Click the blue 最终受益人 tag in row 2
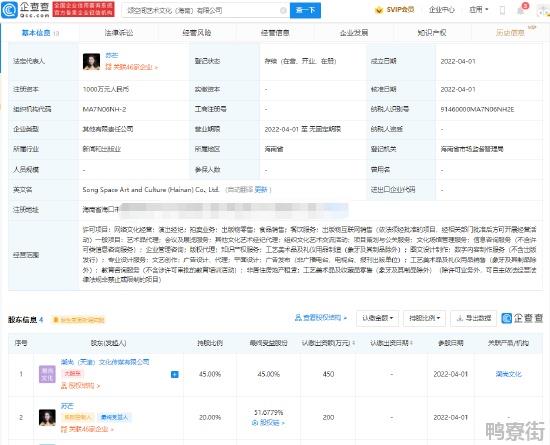This screenshot has width=550, height=445. (x=114, y=417)
